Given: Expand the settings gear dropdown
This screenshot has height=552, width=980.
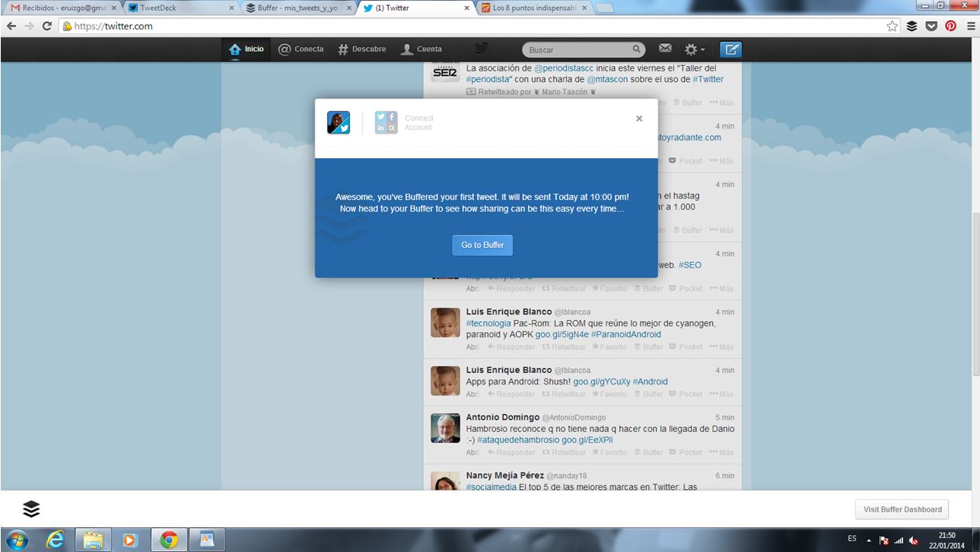Looking at the screenshot, I should [x=693, y=50].
